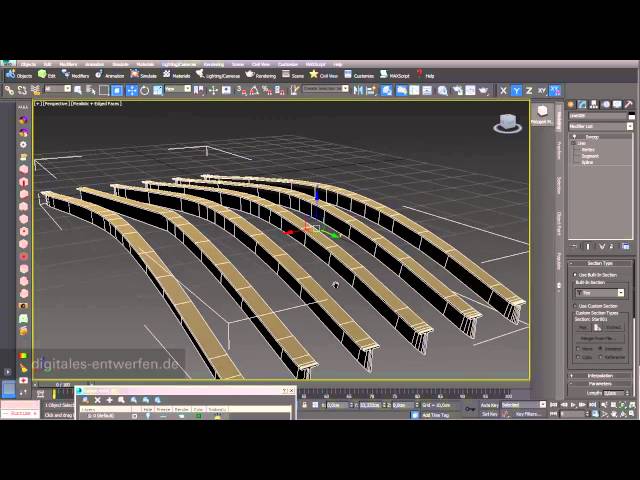640x480 pixels.
Task: Toggle the 3D Snaps icon
Action: pyautogui.click(x=241, y=90)
